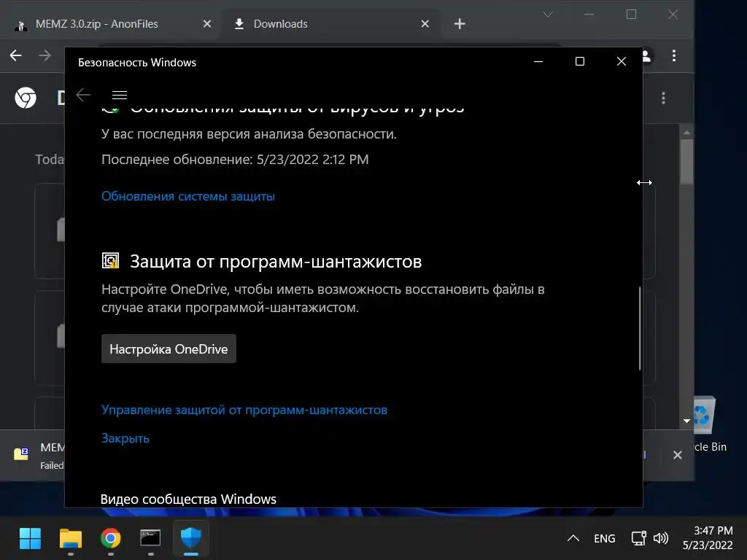Open Chrome profile avatar icon
747x560 pixels.
646,55
